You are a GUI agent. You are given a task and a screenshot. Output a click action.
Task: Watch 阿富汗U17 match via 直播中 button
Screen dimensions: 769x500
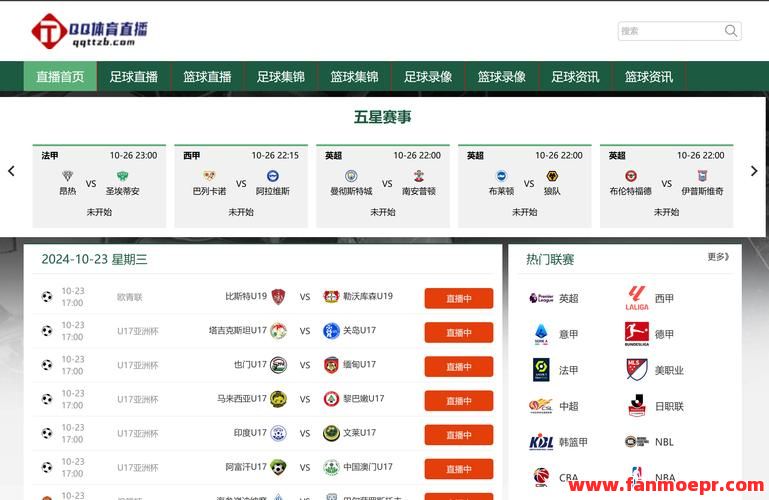pyautogui.click(x=459, y=469)
